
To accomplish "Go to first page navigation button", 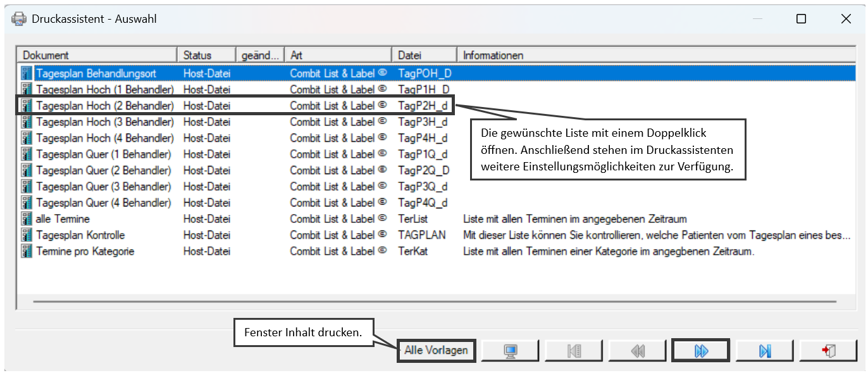I will coord(574,351).
